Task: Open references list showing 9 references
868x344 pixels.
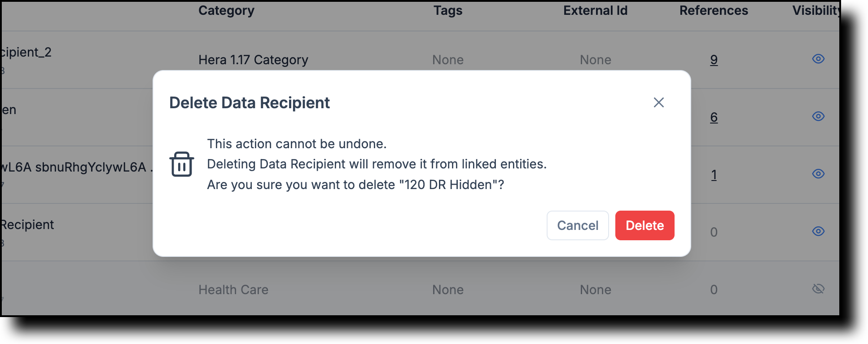Action: [714, 60]
